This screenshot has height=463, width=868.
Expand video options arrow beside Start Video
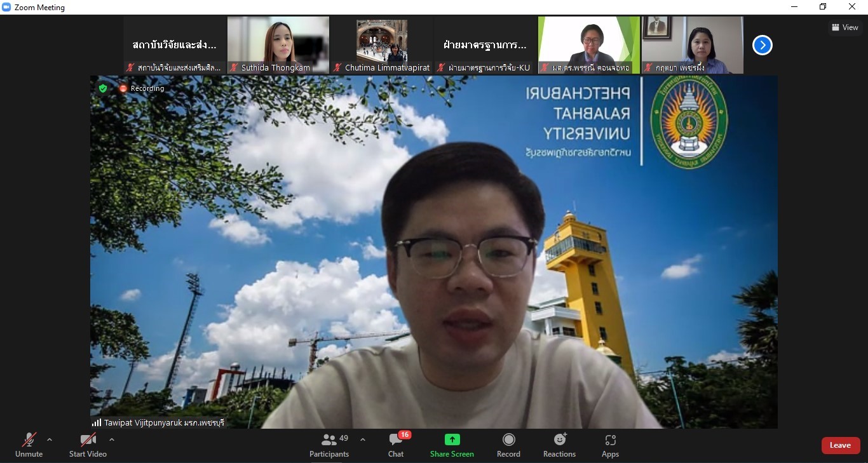point(112,440)
